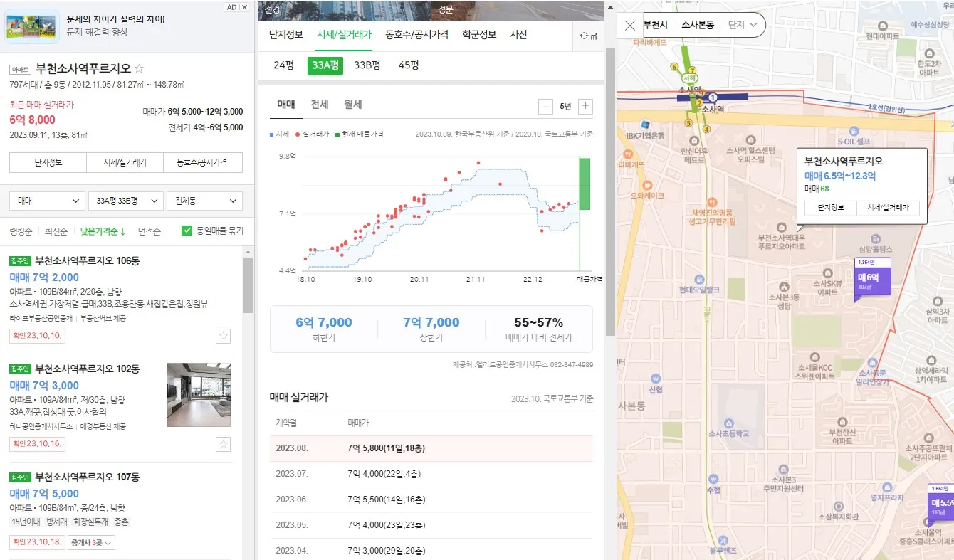Viewport: 954px width, 560px height.
Task: Select the 33A평 size option
Action: [x=325, y=65]
